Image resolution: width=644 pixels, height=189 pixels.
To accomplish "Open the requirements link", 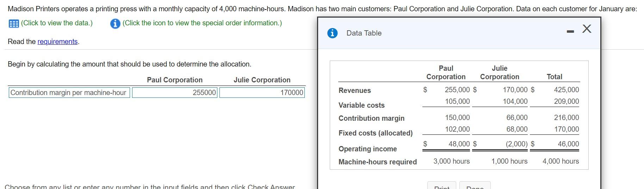I will [57, 42].
